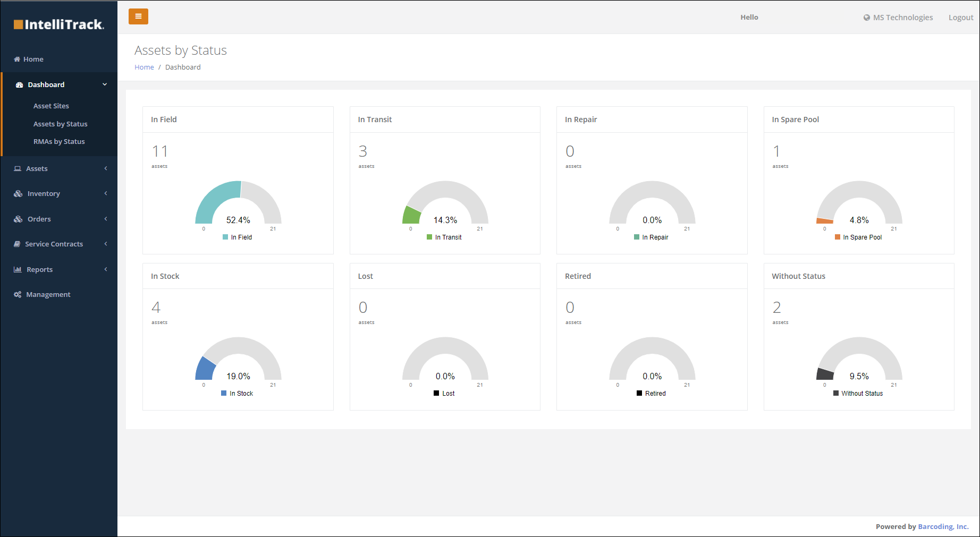Collapse the Dashboard menu chevron
This screenshot has height=537, width=980.
[x=105, y=84]
